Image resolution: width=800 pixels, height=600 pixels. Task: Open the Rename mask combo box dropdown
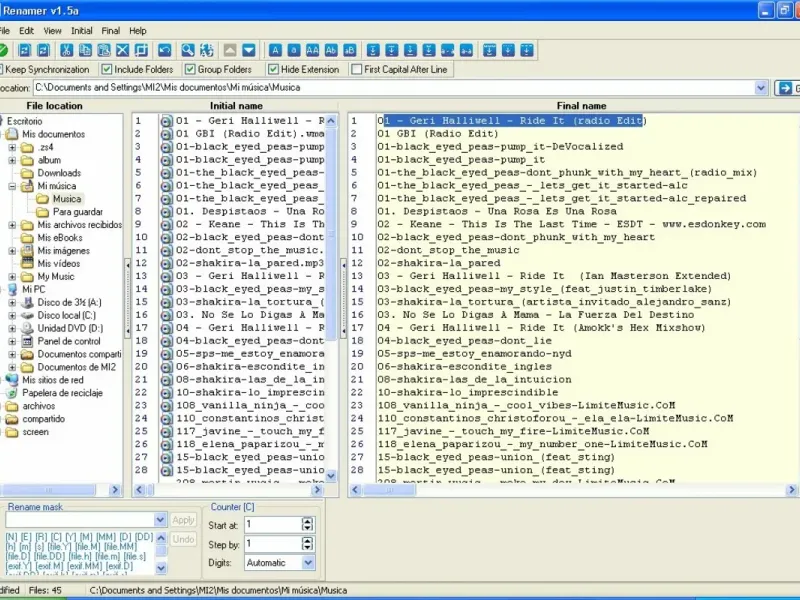[x=160, y=520]
